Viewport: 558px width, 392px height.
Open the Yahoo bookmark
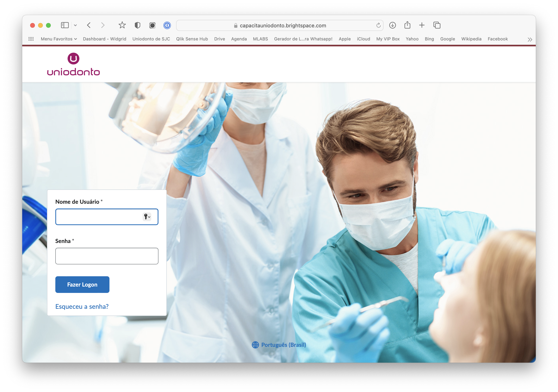[x=412, y=39]
